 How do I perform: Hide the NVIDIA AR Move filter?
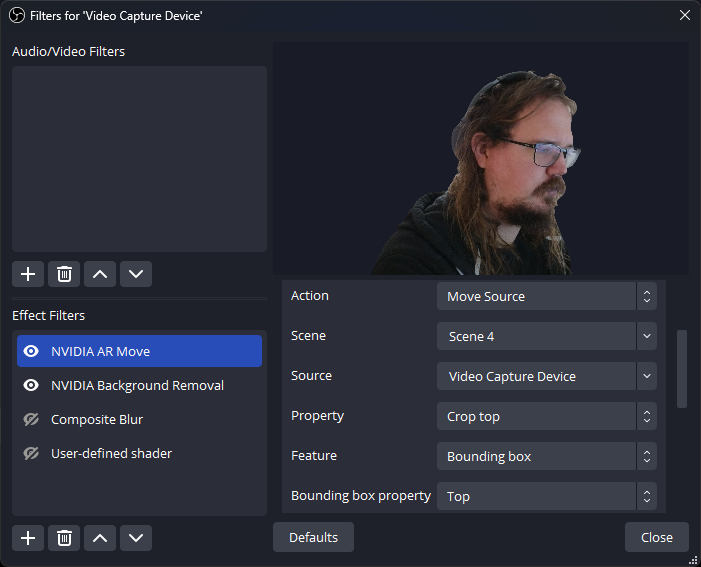pyautogui.click(x=31, y=351)
